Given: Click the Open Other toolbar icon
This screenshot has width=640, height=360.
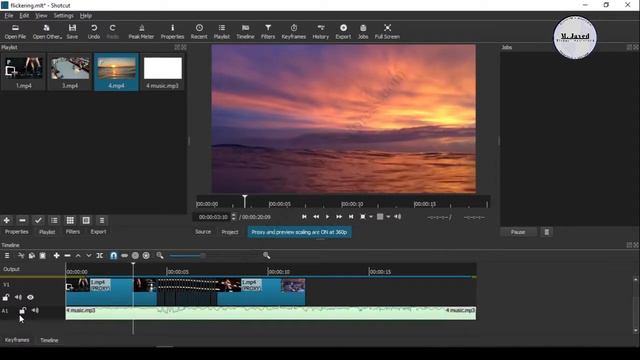Looking at the screenshot, I should (x=47, y=31).
